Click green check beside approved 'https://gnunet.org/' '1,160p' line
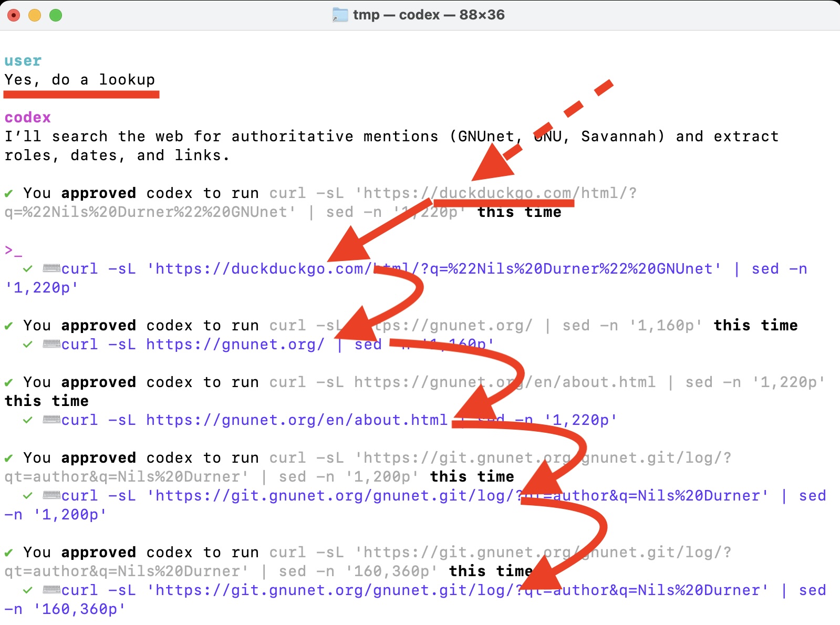 [x=8, y=326]
